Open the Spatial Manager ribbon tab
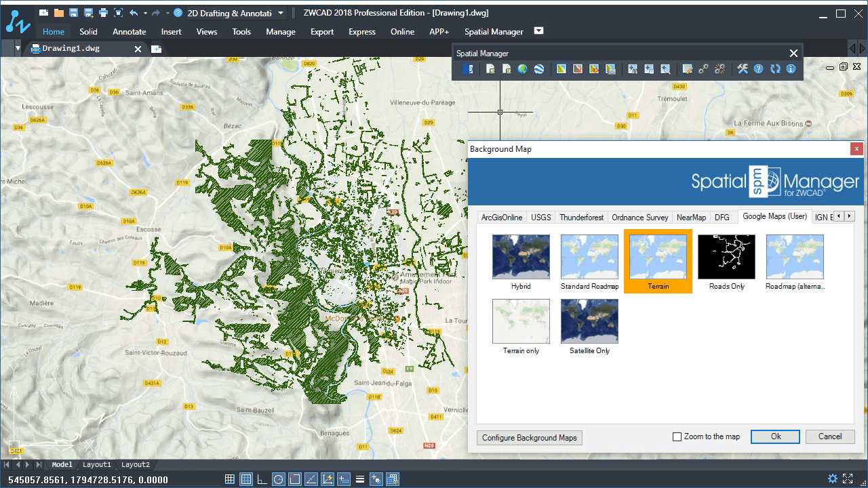This screenshot has width=868, height=488. pos(494,31)
